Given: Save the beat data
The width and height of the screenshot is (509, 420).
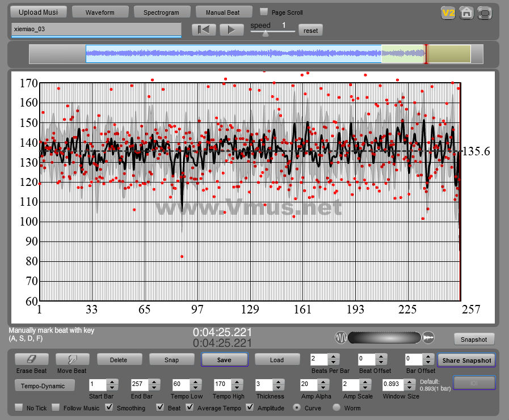Looking at the screenshot, I should click(224, 359).
